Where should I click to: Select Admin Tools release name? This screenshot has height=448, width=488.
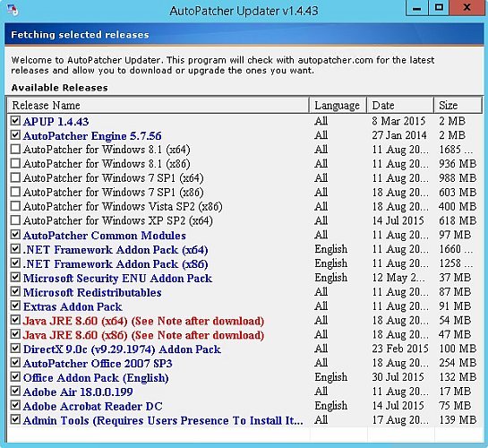pos(163,420)
